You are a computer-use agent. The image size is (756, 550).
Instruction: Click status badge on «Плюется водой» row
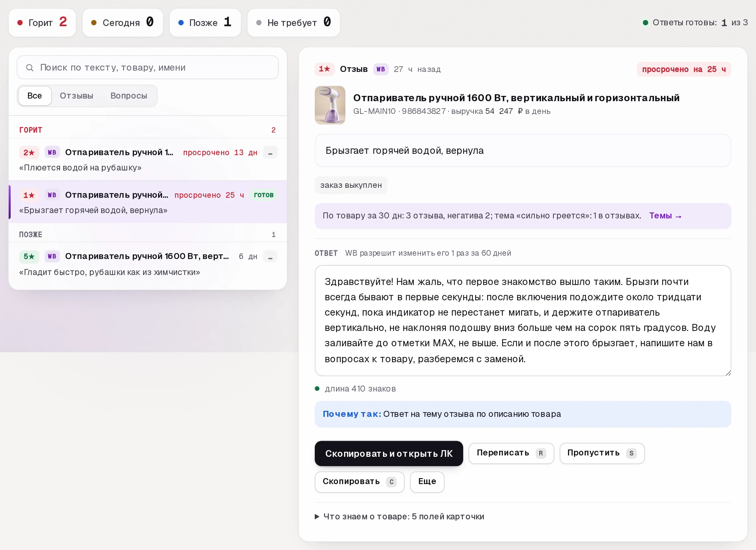point(270,153)
